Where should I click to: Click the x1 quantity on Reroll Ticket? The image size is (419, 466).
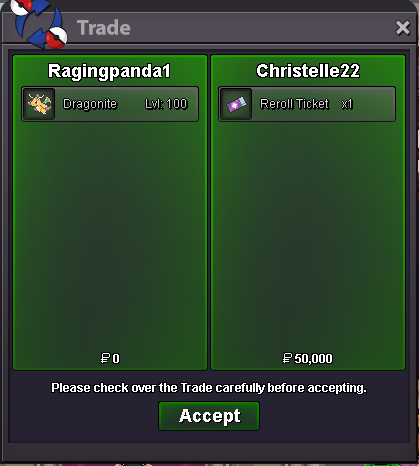[x=347, y=104]
